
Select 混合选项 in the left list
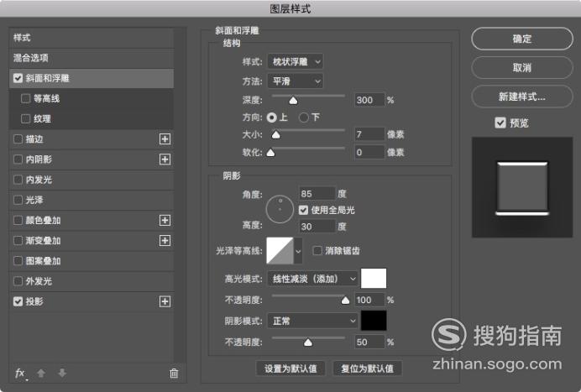coord(92,58)
